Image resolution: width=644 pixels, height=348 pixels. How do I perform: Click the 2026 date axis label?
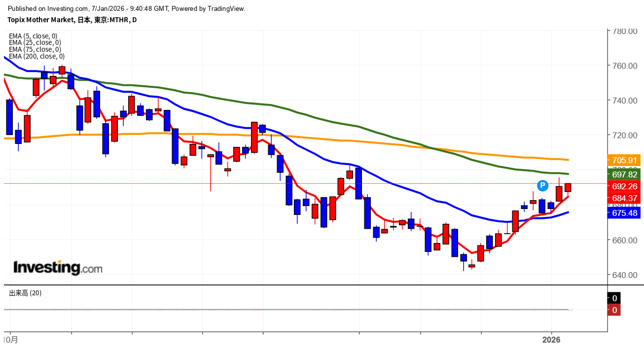tap(551, 340)
